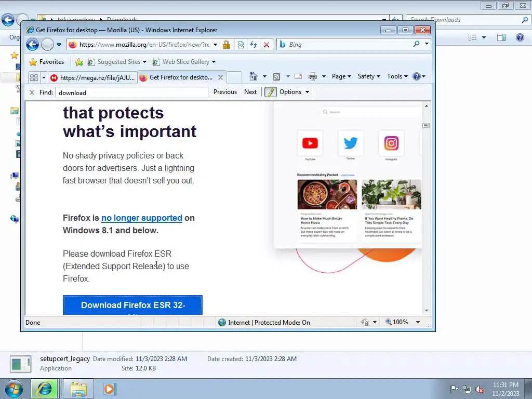Click Explorer change view icon

[x=473, y=37]
